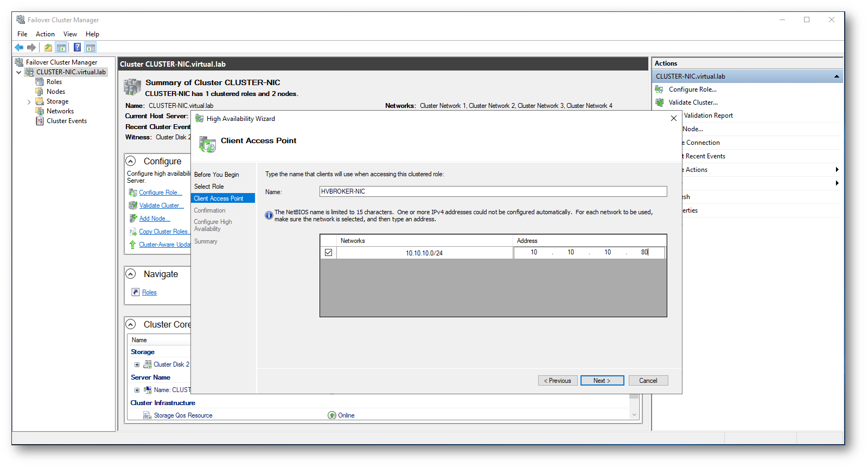The image size is (868, 468).
Task: Click Roles icon under Navigate section
Action: coord(136,292)
